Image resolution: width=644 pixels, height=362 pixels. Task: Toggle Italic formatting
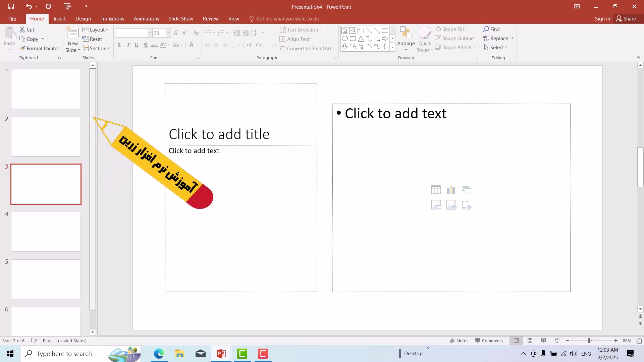(x=128, y=45)
